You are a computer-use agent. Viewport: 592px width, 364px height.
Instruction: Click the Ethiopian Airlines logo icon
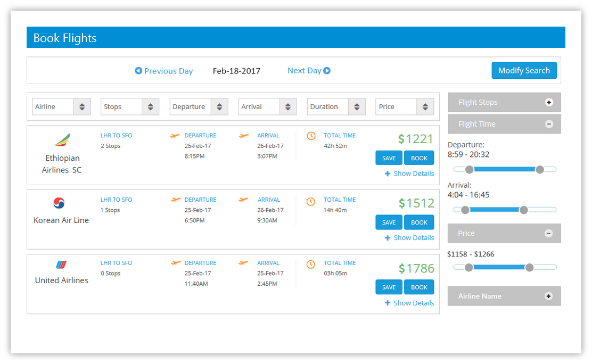pos(62,140)
